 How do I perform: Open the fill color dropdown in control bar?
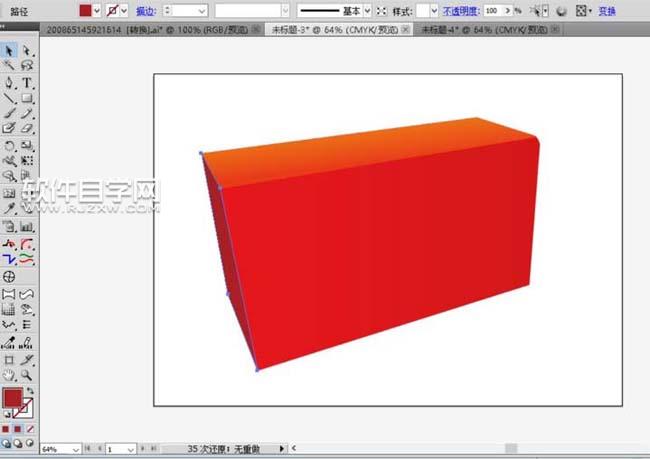pos(97,10)
